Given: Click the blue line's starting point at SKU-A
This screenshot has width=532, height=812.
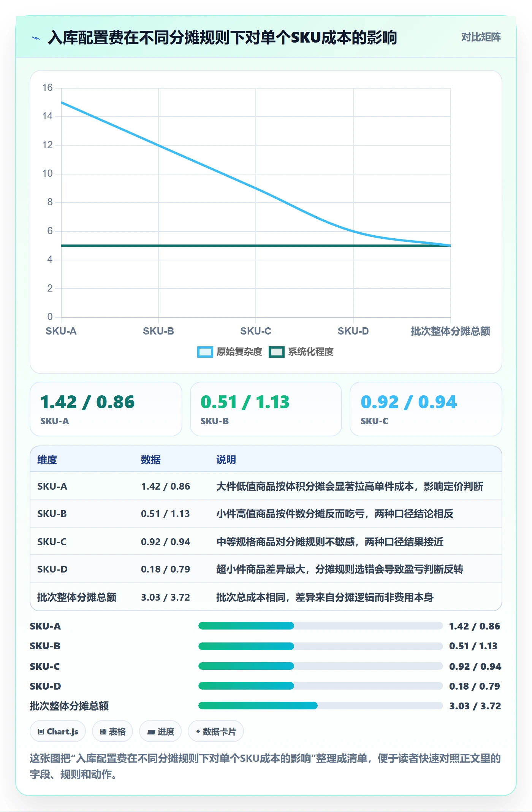Looking at the screenshot, I should (61, 102).
